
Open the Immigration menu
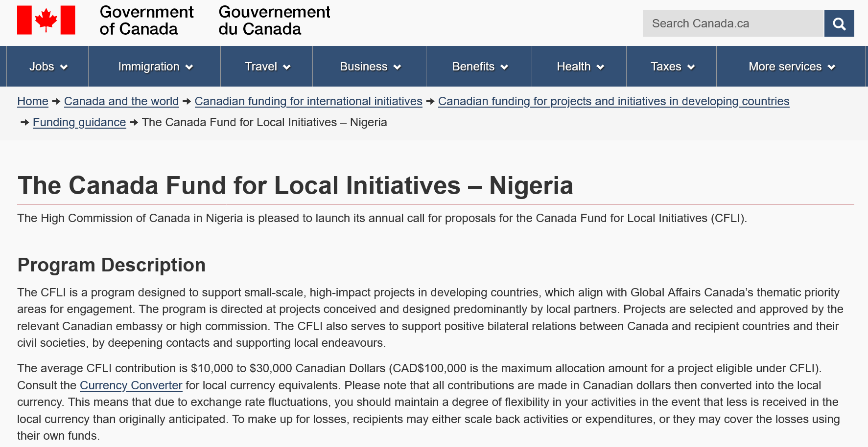[x=155, y=67]
